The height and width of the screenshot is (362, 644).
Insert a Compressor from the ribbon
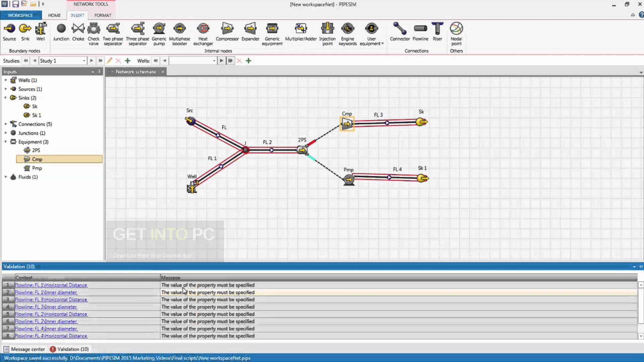coord(227,32)
